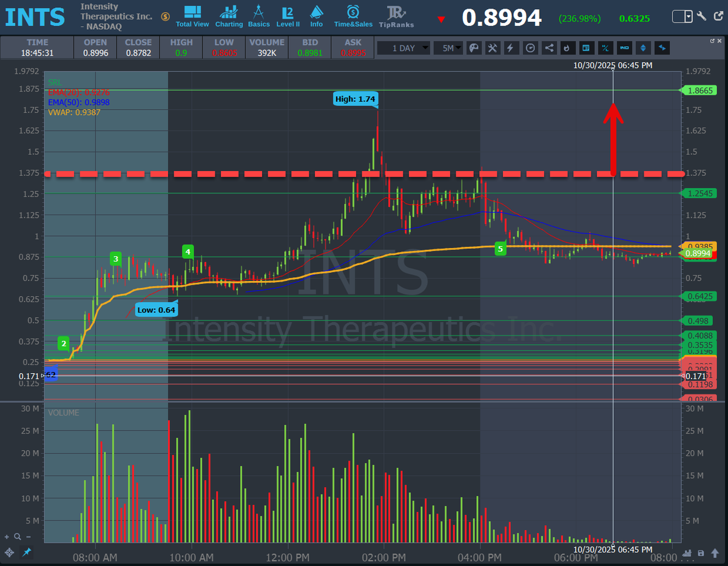Toggle the chart panel layout icon

pos(585,48)
